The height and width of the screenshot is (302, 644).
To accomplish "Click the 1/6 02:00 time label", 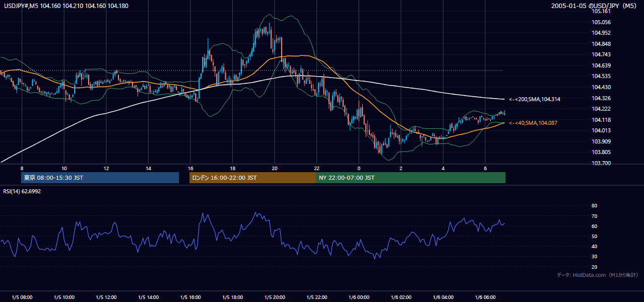I will (401, 297).
